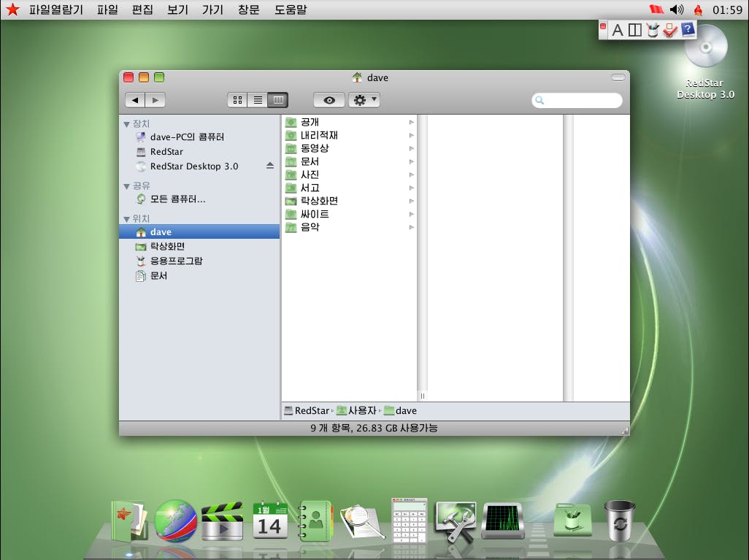
Task: Toggle toolbar with pill button in title bar
Action: click(x=618, y=77)
